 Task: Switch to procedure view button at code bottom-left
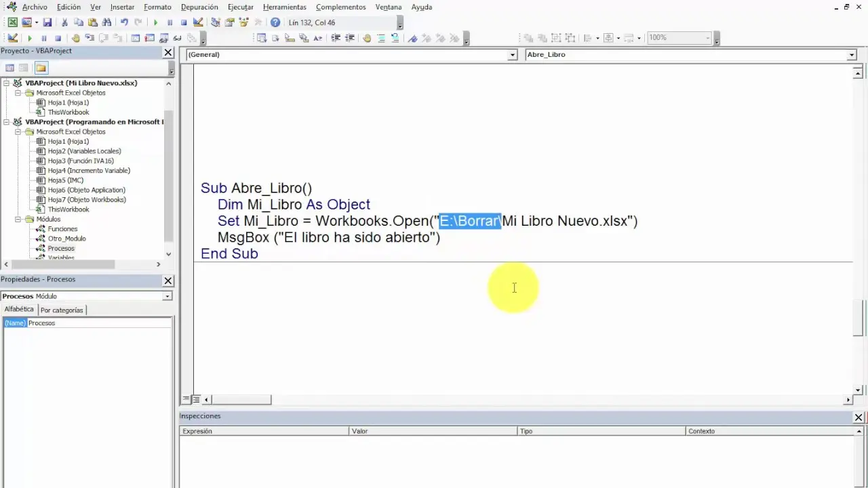pos(186,399)
